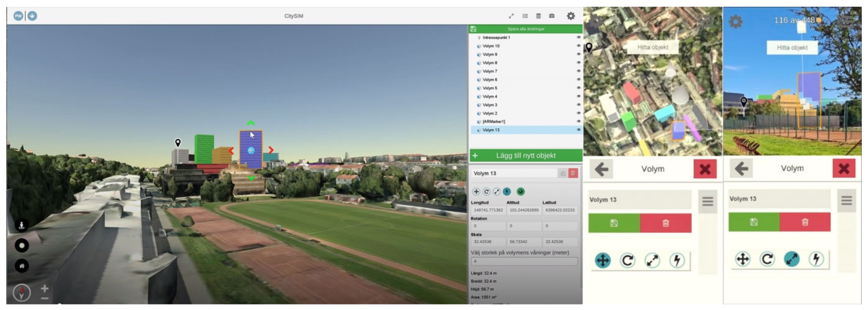Click the compass in bottom-left corner
868x310 pixels.
click(x=22, y=292)
